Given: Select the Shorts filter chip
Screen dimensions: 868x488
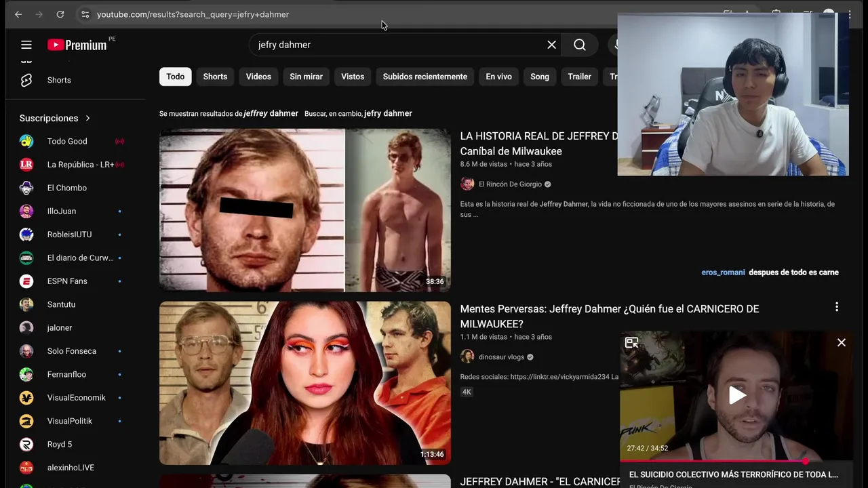Looking at the screenshot, I should (x=215, y=77).
